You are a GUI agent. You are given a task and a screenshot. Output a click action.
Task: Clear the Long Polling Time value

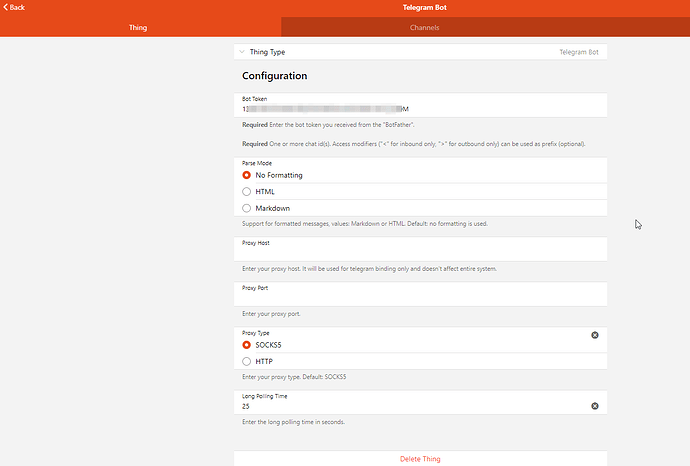(595, 406)
